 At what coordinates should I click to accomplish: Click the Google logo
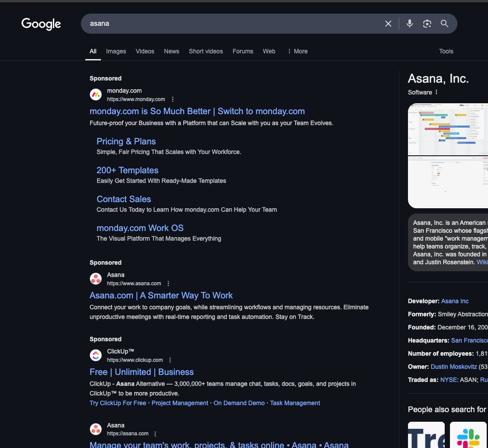(x=41, y=24)
